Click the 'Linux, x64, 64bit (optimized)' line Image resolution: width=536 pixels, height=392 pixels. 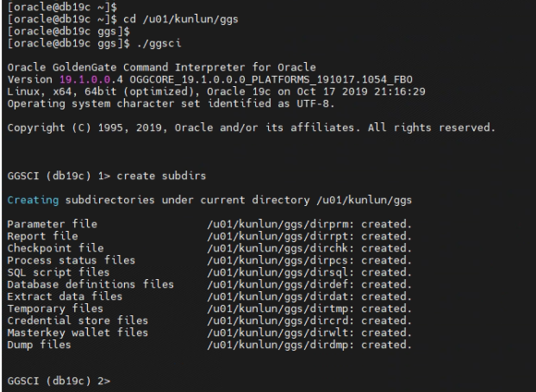click(216, 91)
